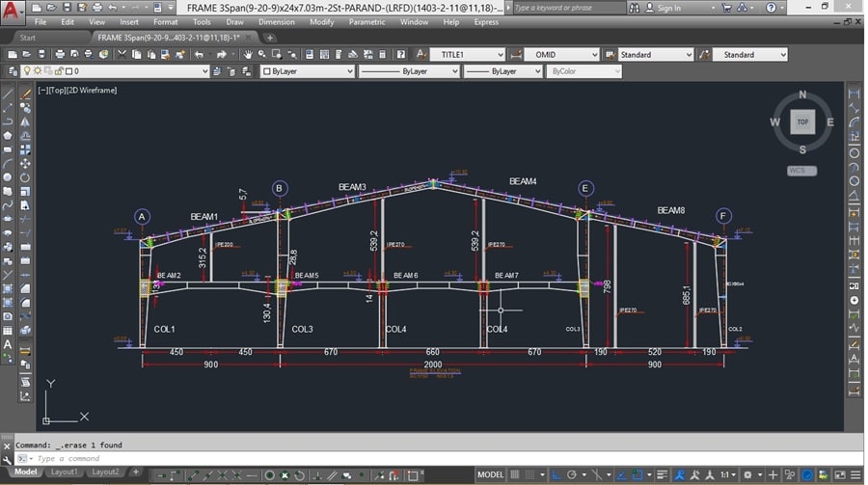Open the 1:1 annotation scale dropdown
This screenshot has width=868, height=485.
(728, 474)
